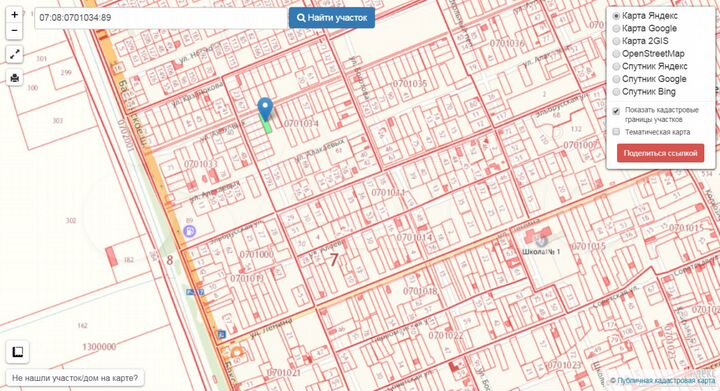
Task: Click the orange circle marker on highway
Action: [237, 353]
